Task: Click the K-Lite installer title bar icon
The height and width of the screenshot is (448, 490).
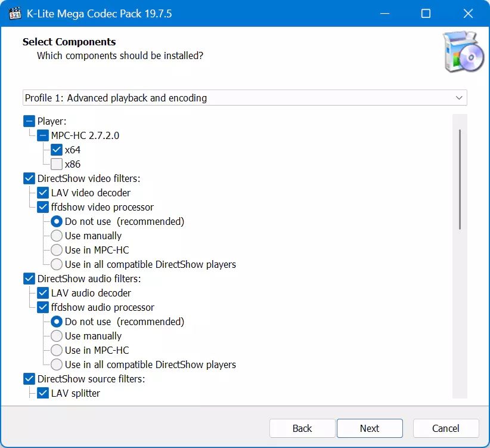Action: tap(15, 14)
